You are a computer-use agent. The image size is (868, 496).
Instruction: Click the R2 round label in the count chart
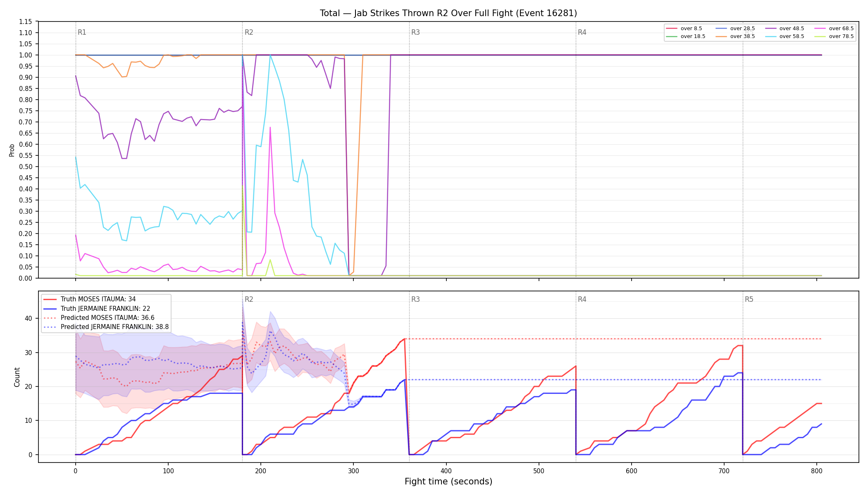(249, 299)
